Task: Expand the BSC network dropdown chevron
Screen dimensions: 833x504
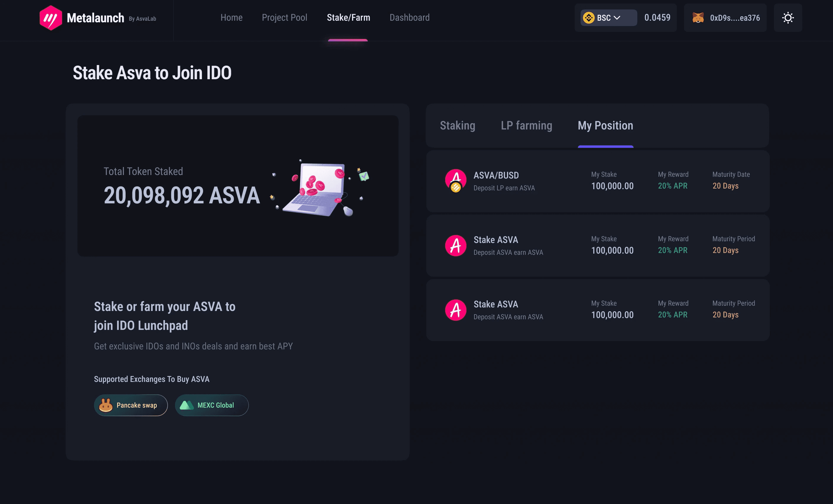Action: pyautogui.click(x=617, y=18)
